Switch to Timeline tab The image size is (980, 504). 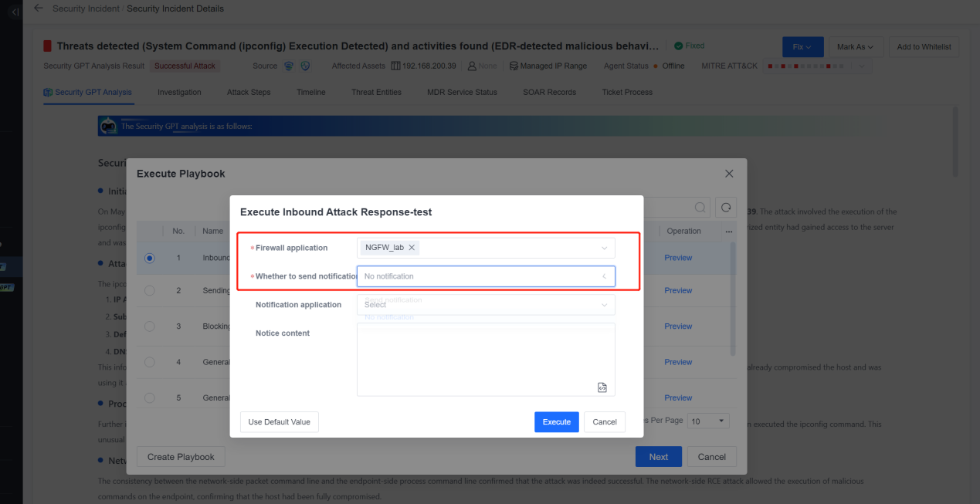click(310, 92)
